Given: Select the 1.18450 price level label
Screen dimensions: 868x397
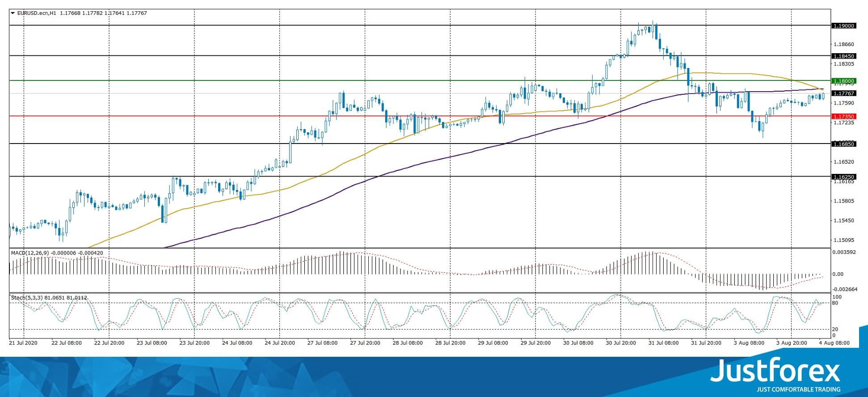Looking at the screenshot, I should pyautogui.click(x=844, y=56).
